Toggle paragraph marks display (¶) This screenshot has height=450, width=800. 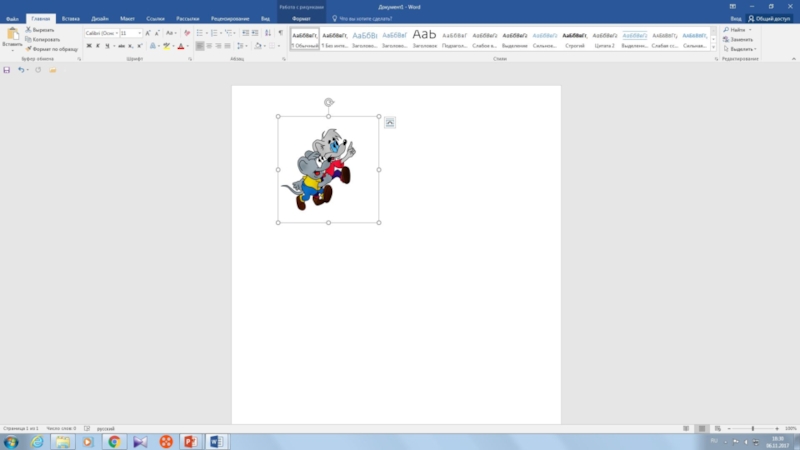pyautogui.click(x=281, y=33)
